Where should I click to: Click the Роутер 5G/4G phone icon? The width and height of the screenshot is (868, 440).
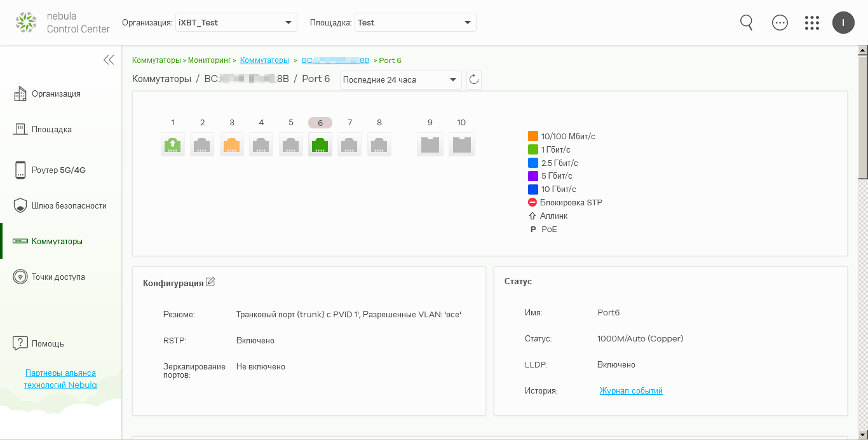point(20,170)
